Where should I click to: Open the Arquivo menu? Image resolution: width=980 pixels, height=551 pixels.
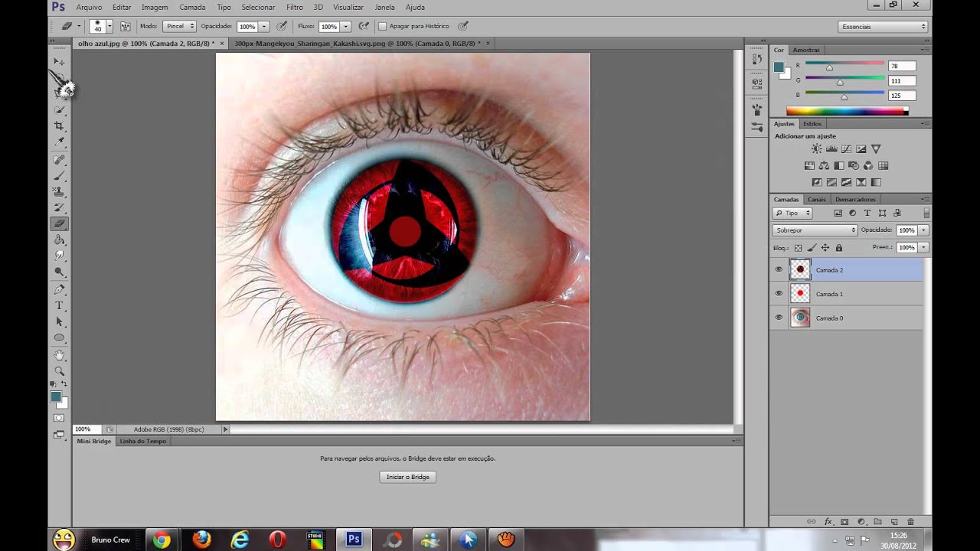[x=89, y=7]
